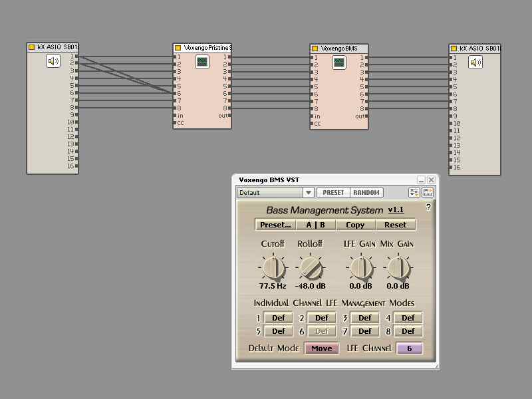The width and height of the screenshot is (532, 399).
Task: Click the speaker icon on left KX ASIO node
Action: [x=53, y=61]
